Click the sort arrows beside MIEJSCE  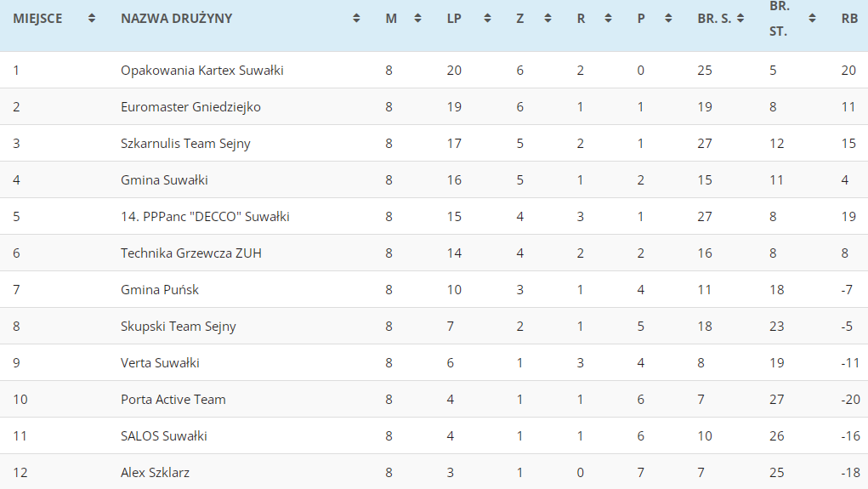coord(92,19)
